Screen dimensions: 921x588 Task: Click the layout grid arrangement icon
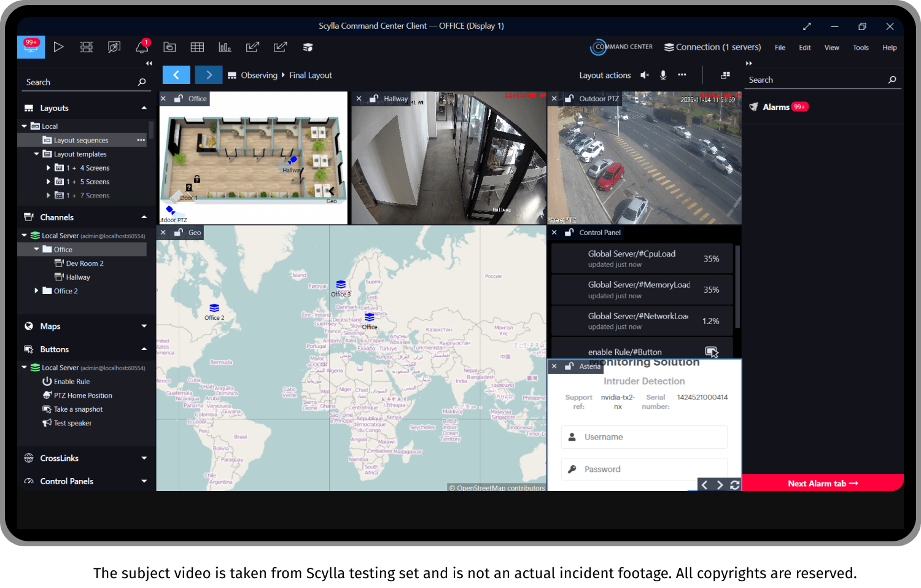tap(725, 75)
